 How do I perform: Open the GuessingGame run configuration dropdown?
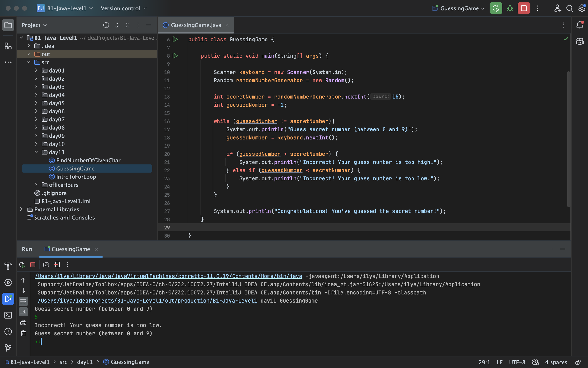[x=462, y=8]
